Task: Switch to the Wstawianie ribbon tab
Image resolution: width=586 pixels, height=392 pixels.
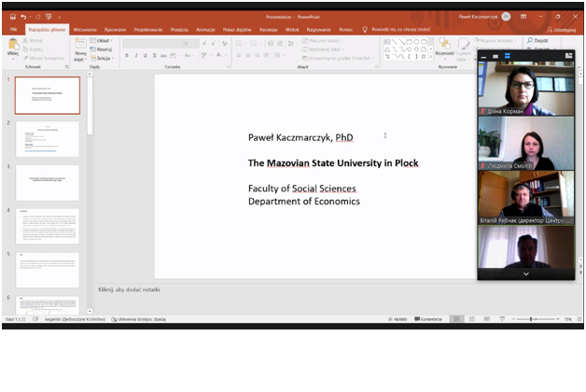Action: [x=85, y=30]
